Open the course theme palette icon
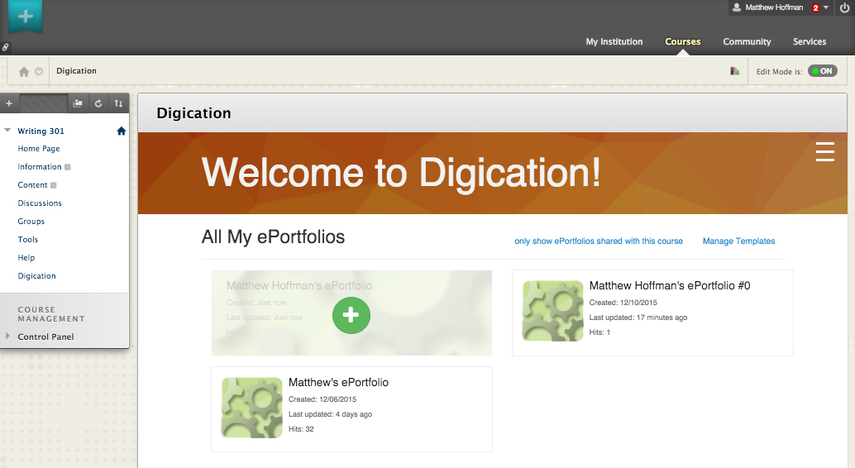This screenshot has height=468, width=855. pyautogui.click(x=734, y=71)
